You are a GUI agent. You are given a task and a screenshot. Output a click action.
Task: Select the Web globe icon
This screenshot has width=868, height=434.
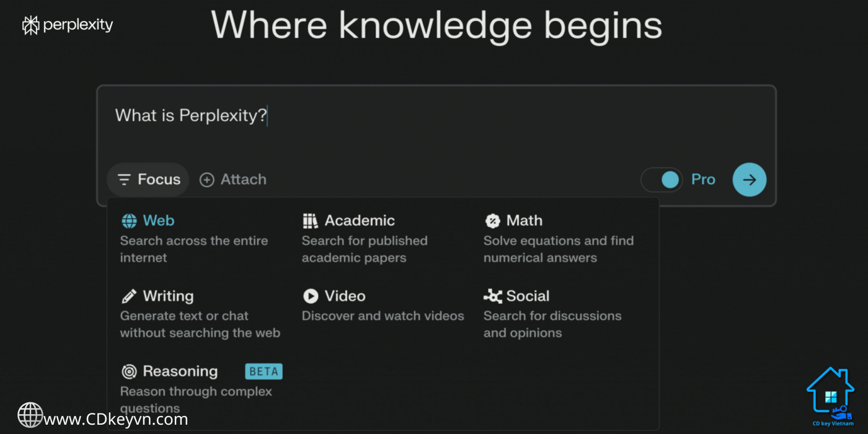(129, 221)
